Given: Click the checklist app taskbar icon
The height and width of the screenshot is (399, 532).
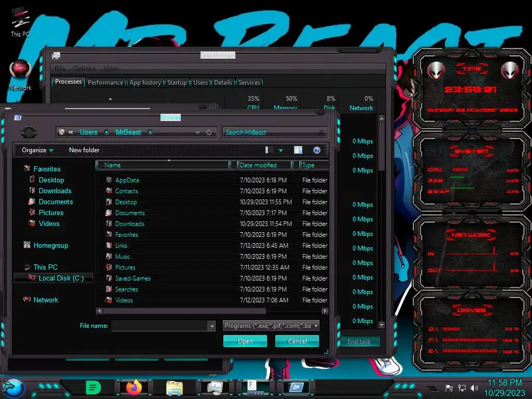Looking at the screenshot, I should 256,388.
